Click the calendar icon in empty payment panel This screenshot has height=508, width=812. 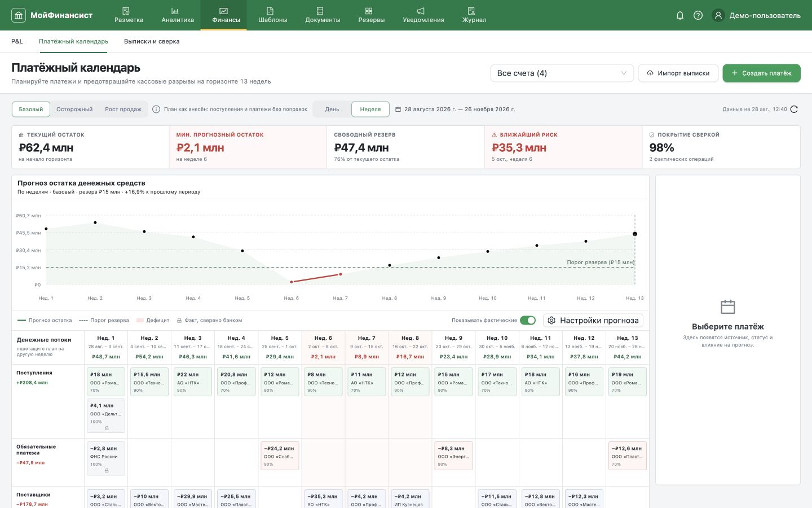(728, 306)
